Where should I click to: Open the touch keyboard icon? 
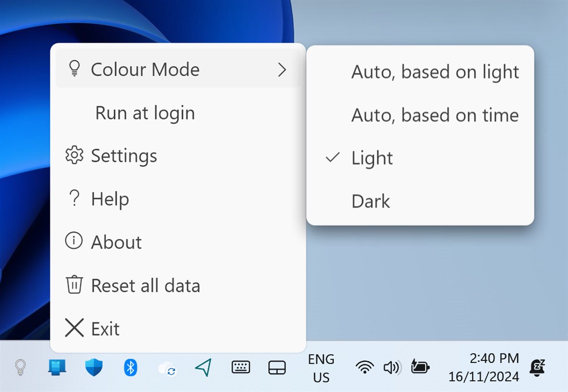click(240, 368)
